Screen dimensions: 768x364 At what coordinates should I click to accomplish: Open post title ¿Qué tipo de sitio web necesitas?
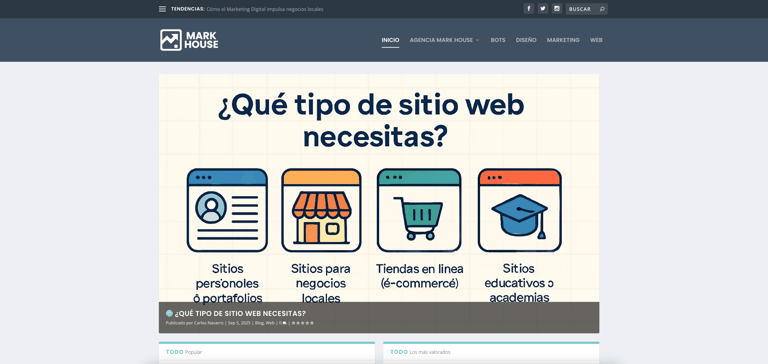pyautogui.click(x=240, y=314)
